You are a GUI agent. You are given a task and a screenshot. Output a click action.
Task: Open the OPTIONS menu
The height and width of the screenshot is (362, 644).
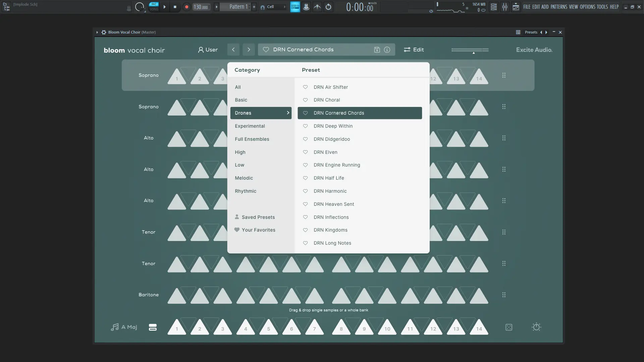pos(587,7)
